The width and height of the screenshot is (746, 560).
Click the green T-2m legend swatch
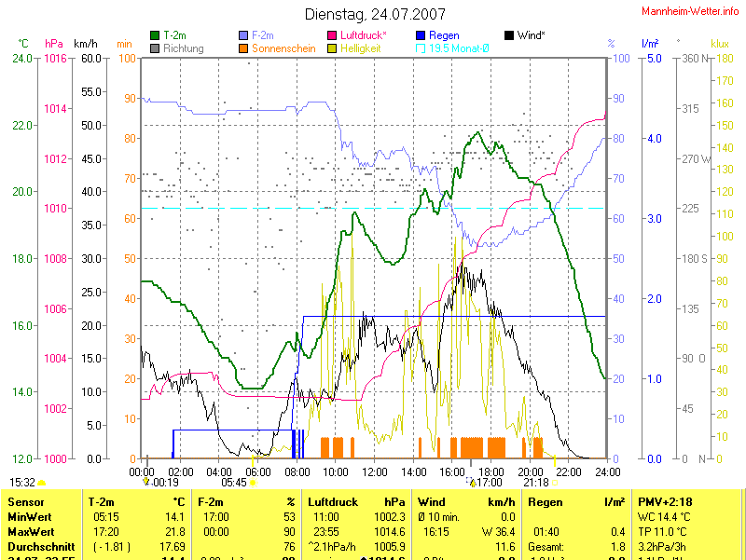tap(155, 35)
